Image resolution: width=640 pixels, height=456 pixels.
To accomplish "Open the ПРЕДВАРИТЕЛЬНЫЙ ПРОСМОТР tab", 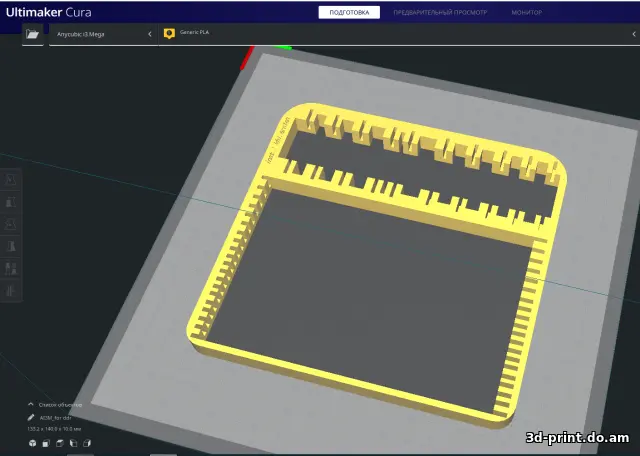I will [440, 13].
